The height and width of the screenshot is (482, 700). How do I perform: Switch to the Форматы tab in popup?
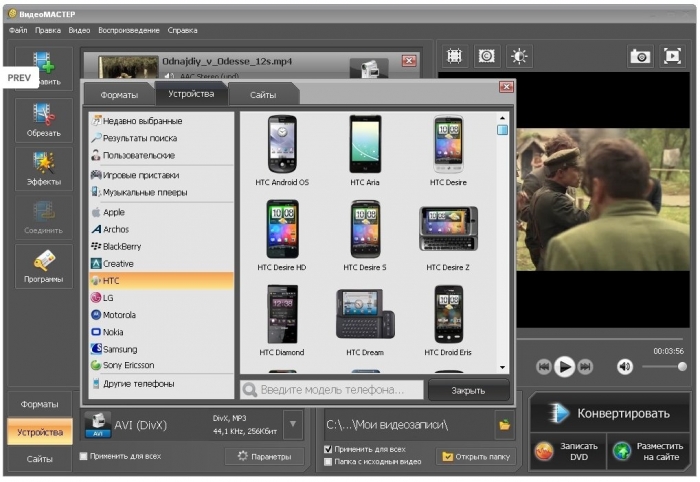118,95
